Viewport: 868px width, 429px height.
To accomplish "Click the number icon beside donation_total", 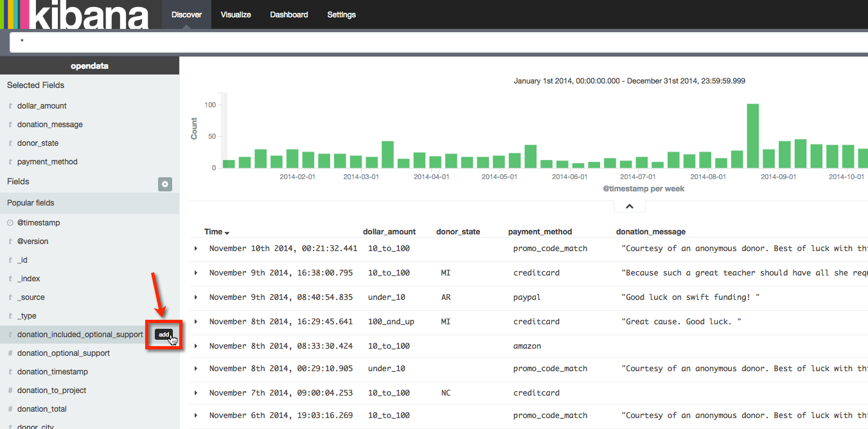I will coord(10,409).
